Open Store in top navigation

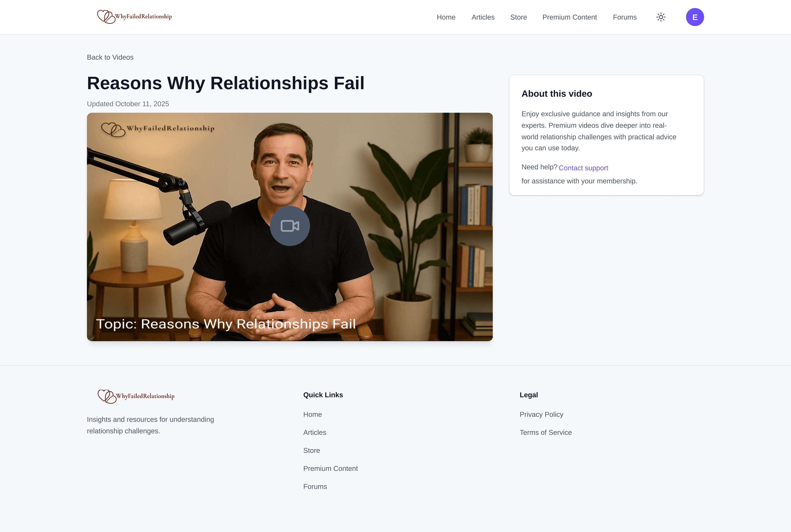pyautogui.click(x=518, y=17)
